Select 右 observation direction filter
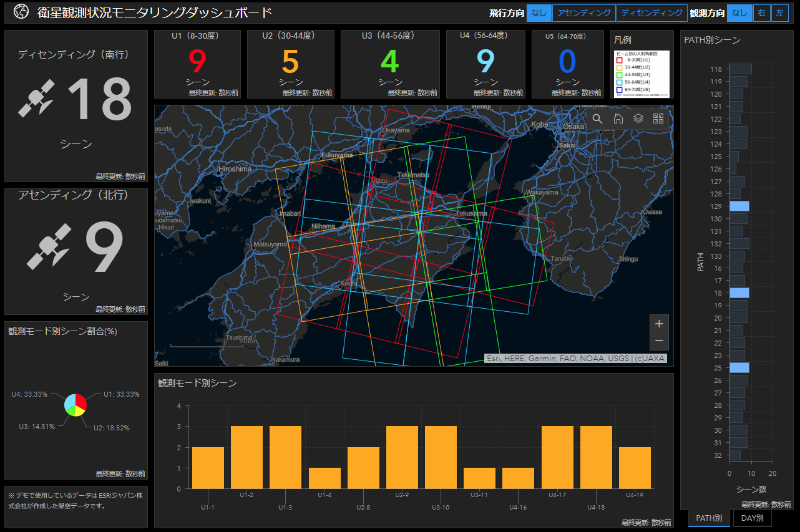The image size is (800, 532). pyautogui.click(x=761, y=13)
